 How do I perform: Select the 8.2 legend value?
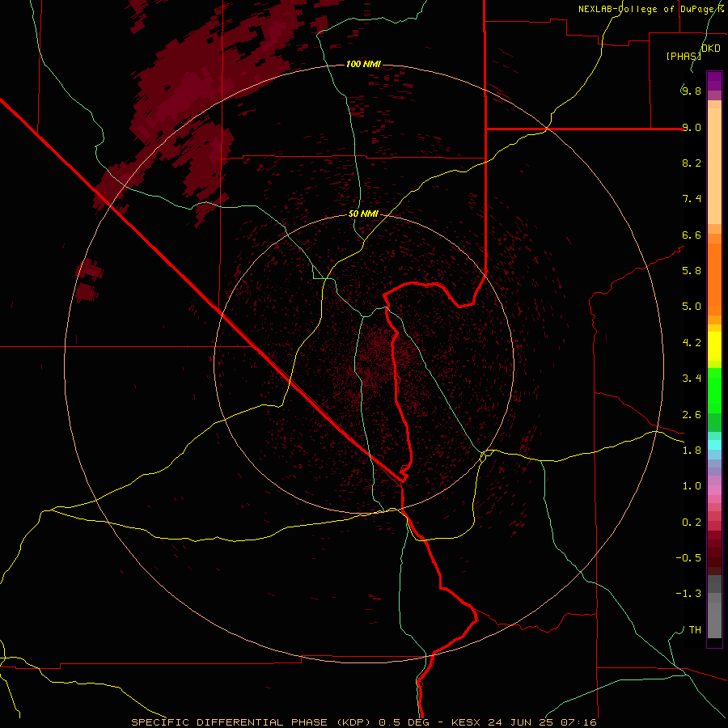click(x=692, y=163)
